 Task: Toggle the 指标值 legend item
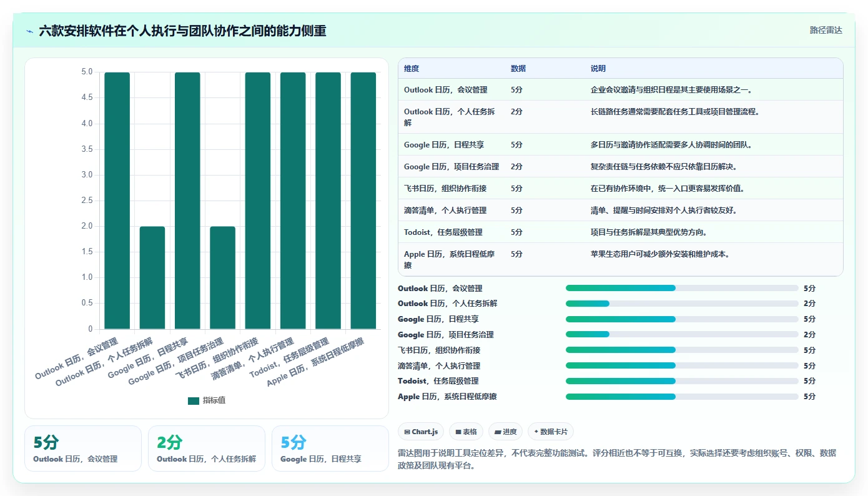(207, 400)
